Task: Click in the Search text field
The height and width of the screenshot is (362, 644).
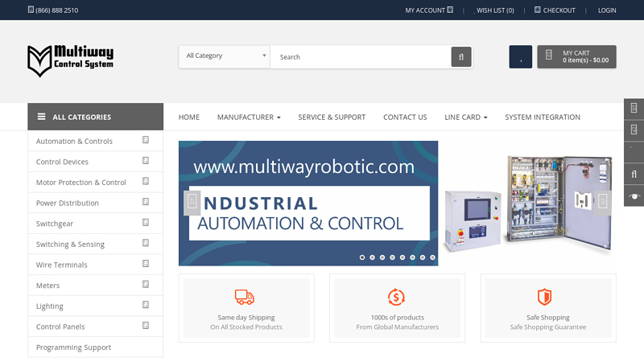Action: [x=361, y=56]
